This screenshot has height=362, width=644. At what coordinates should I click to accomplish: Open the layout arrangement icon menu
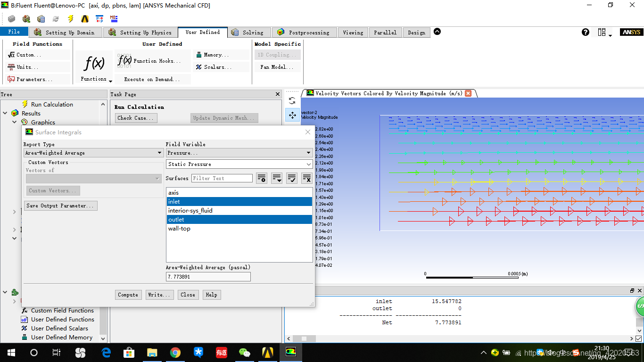(604, 32)
